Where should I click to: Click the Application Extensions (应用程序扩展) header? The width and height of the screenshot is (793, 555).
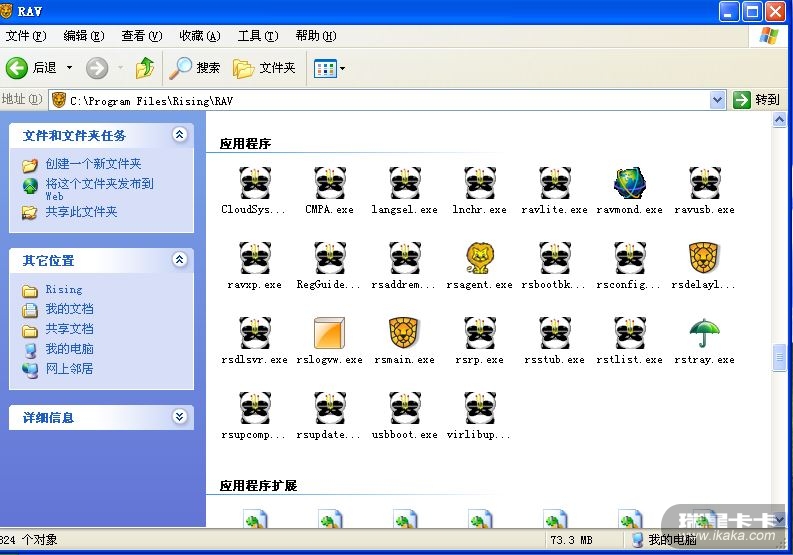coord(258,486)
